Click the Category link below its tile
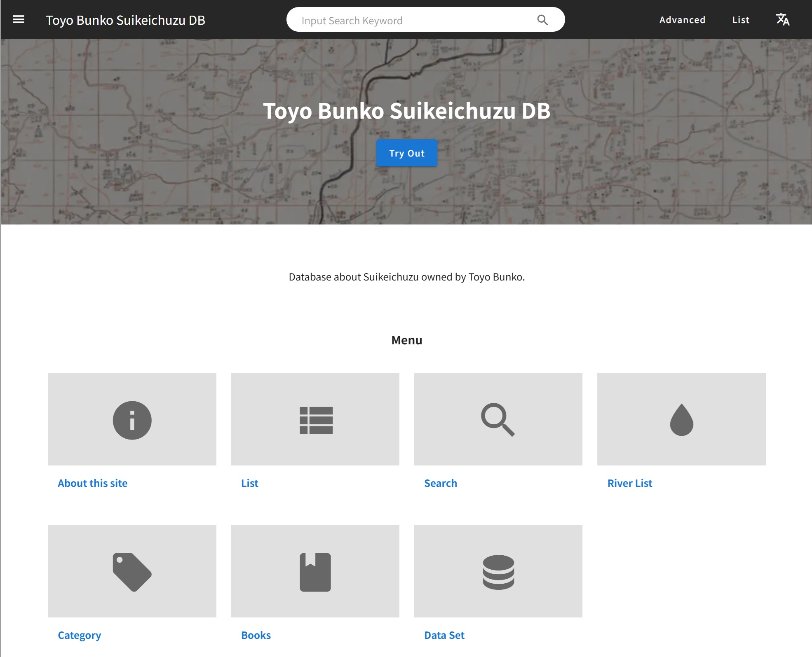The image size is (812, 657). pyautogui.click(x=79, y=635)
